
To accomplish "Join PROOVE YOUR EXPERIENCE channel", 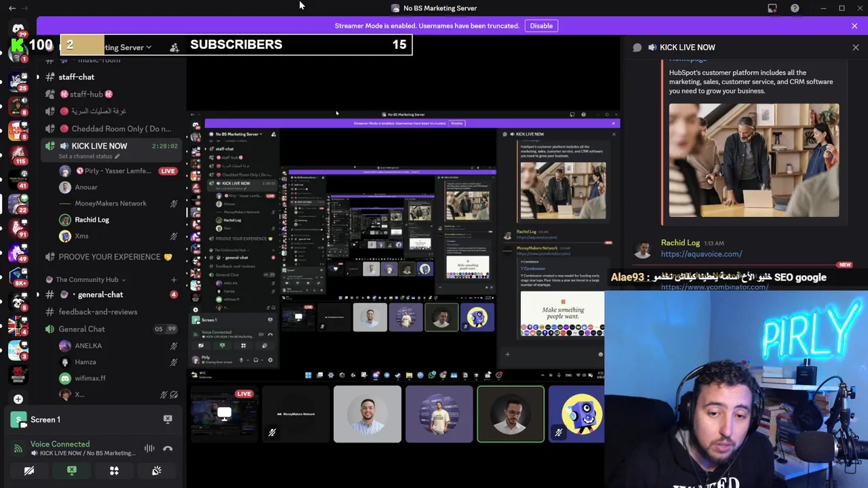I will click(112, 257).
